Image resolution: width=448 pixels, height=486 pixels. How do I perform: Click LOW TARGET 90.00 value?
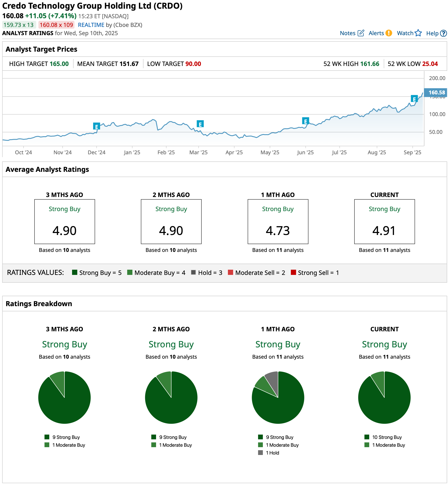point(193,64)
